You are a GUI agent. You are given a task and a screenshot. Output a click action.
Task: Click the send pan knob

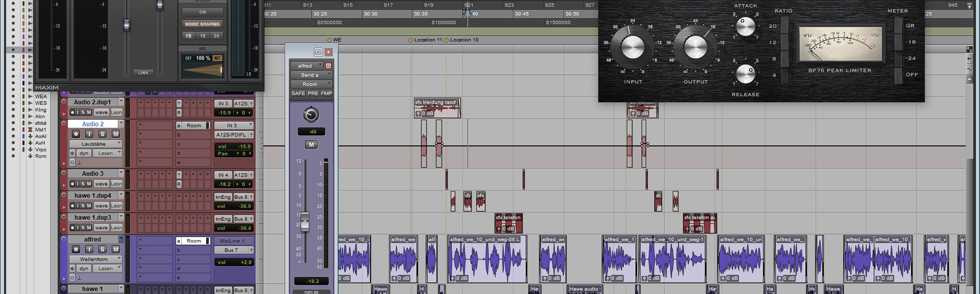tap(311, 115)
